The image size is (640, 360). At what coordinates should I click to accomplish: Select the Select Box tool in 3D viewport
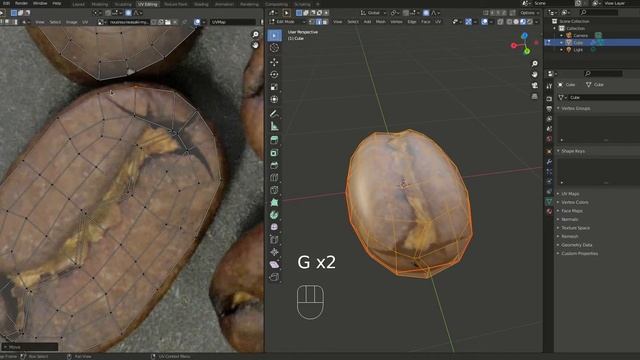(x=274, y=36)
